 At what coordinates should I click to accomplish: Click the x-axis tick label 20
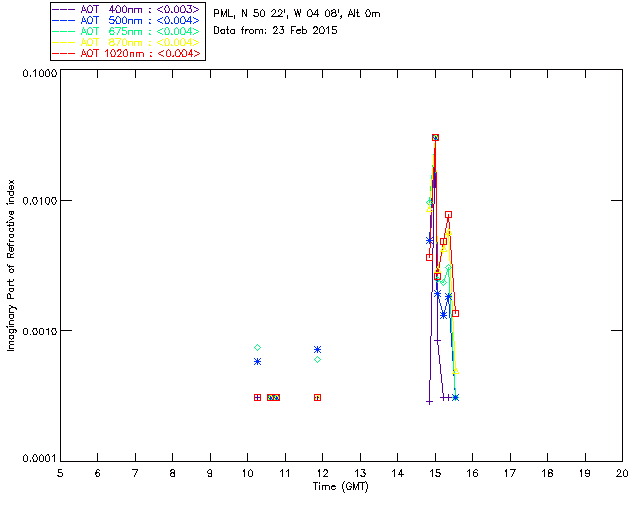(622, 474)
